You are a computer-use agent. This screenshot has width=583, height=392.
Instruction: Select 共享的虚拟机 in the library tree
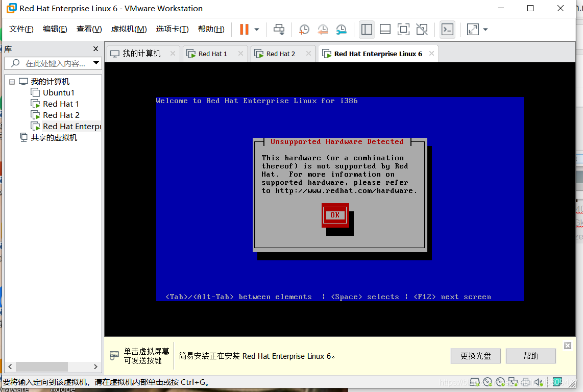[54, 138]
